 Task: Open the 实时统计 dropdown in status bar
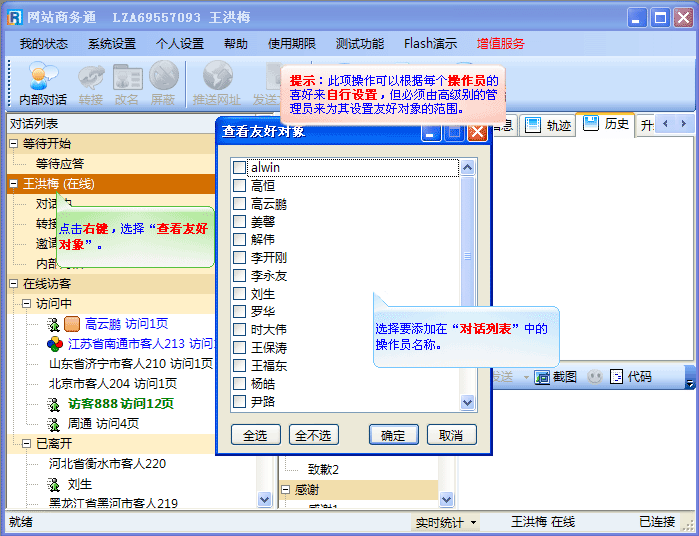coord(446,522)
